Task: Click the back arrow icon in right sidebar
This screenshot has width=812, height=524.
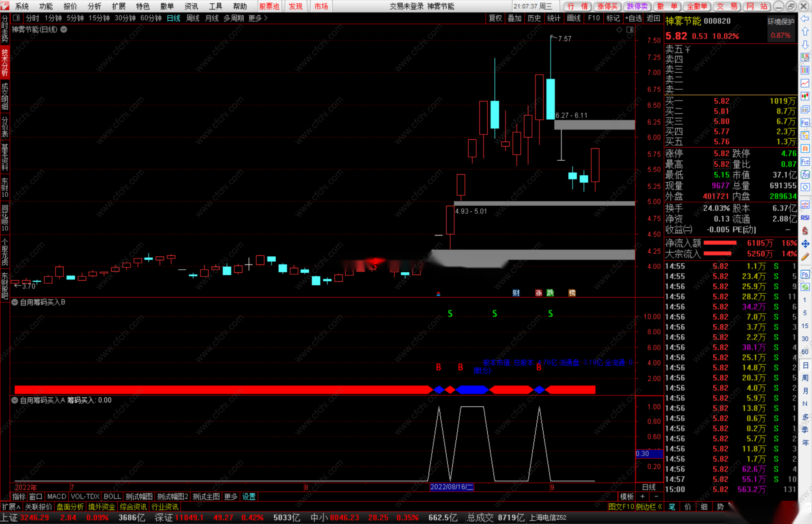Action: click(805, 19)
